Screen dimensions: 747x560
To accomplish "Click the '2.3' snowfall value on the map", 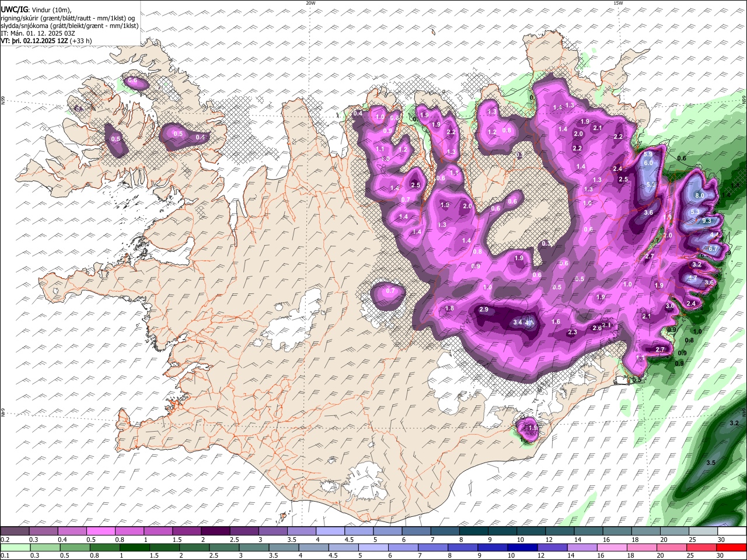I will (x=573, y=332).
